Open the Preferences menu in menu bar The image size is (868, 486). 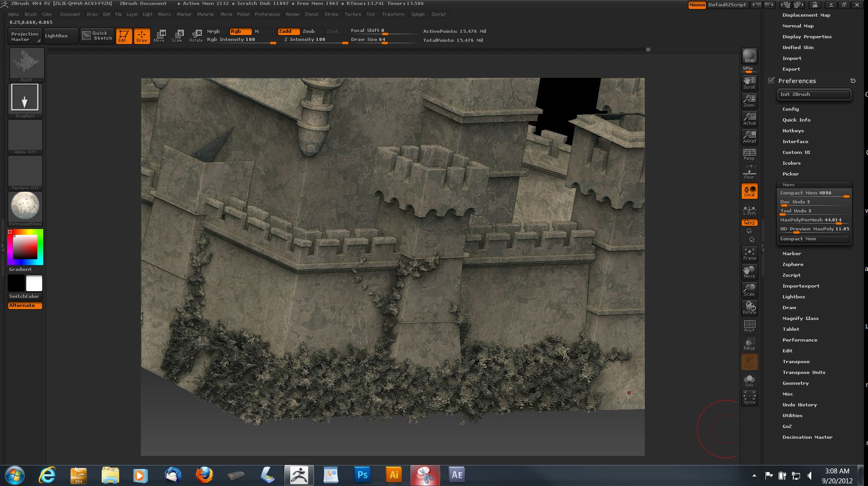(267, 14)
